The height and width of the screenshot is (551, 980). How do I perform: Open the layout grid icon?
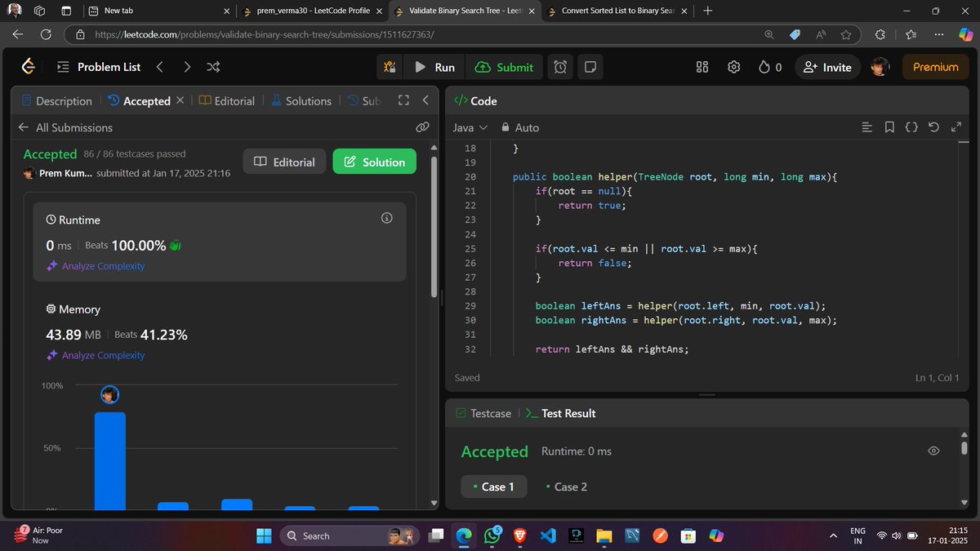click(702, 67)
